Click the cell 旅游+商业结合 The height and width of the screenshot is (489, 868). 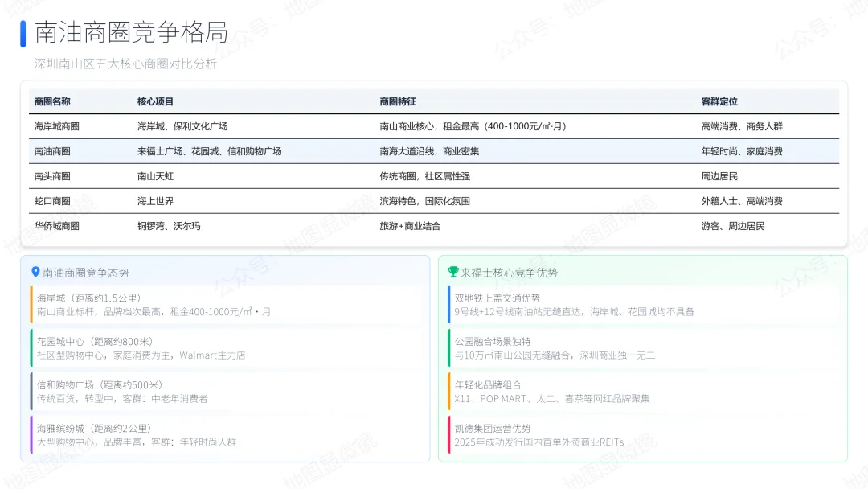410,226
